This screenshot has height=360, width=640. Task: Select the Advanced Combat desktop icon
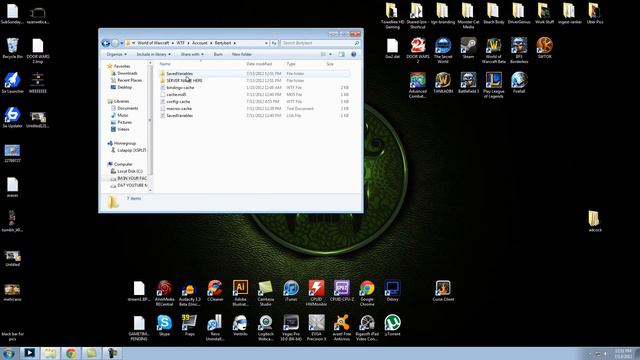[x=418, y=85]
